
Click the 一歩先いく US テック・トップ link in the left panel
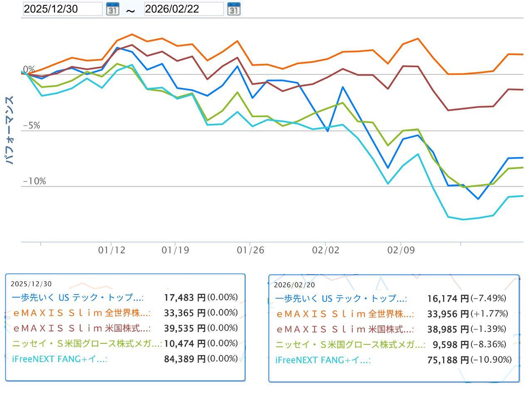pos(77,298)
